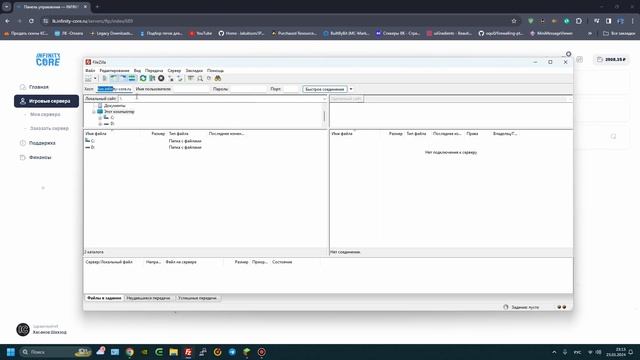Viewport: 640px width, 360px height.
Task: Open the Сервер menu
Action: [x=174, y=71]
